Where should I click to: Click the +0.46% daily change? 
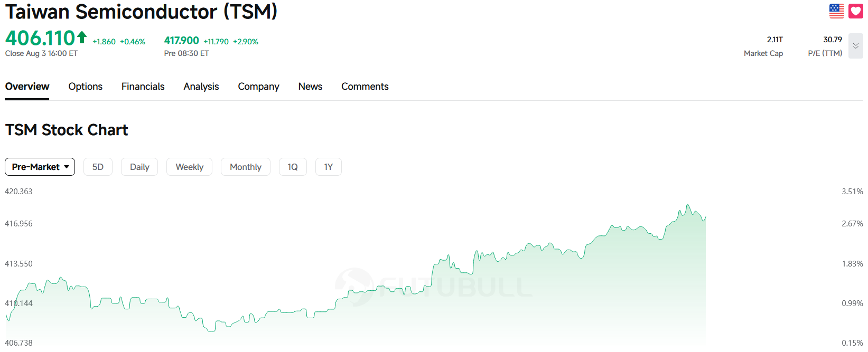coord(133,42)
